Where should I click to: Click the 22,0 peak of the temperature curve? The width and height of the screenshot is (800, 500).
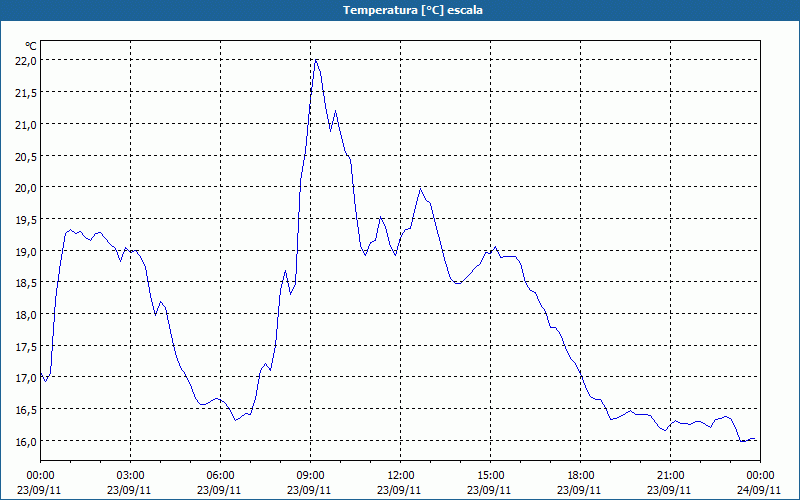316,60
